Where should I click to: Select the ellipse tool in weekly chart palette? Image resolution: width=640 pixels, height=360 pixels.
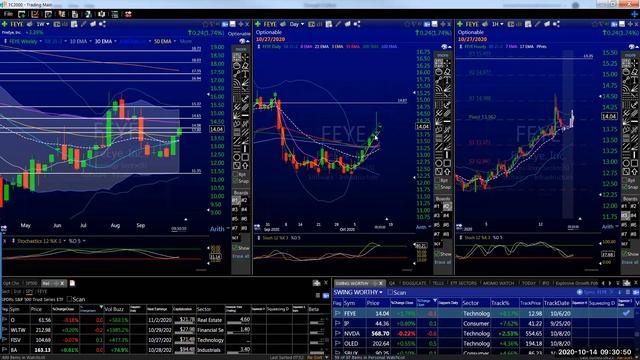pos(237,157)
